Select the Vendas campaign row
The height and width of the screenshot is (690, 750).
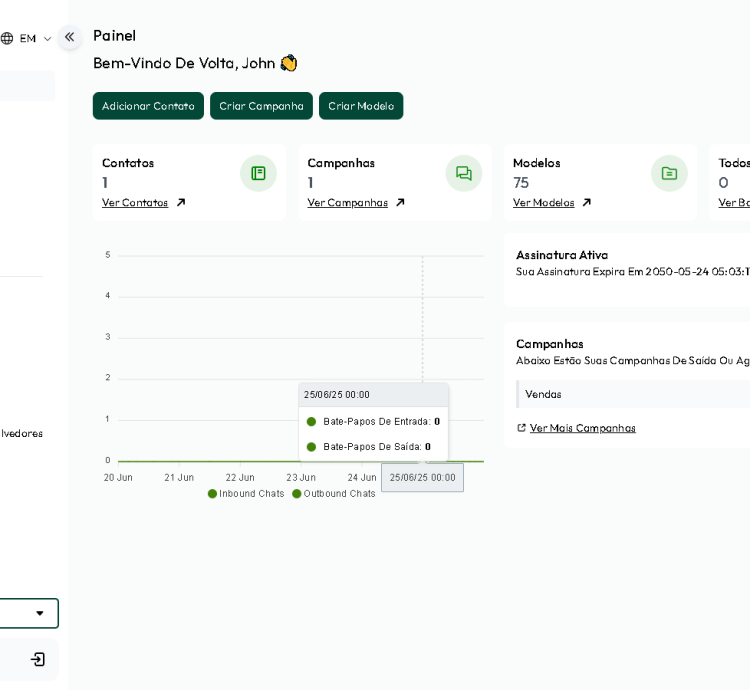point(633,394)
